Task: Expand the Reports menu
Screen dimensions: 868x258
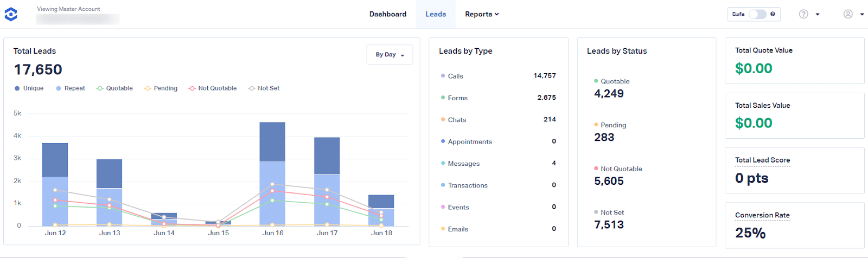Action: (481, 14)
